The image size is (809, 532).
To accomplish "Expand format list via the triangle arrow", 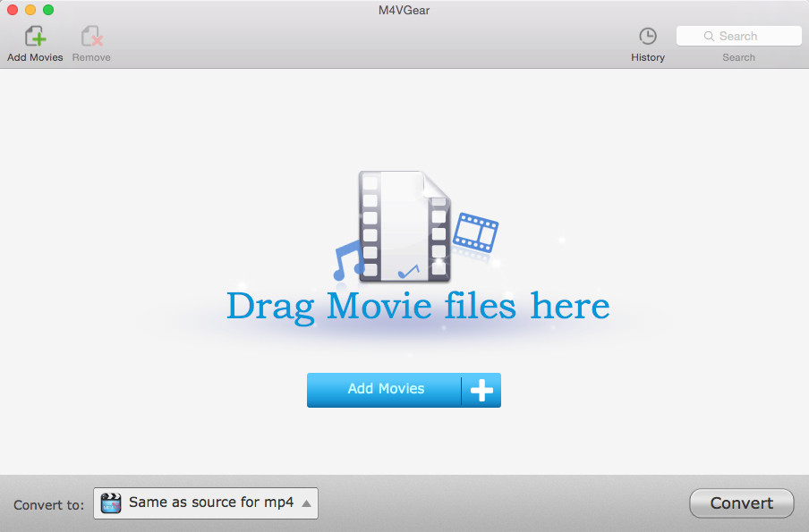I will (306, 503).
